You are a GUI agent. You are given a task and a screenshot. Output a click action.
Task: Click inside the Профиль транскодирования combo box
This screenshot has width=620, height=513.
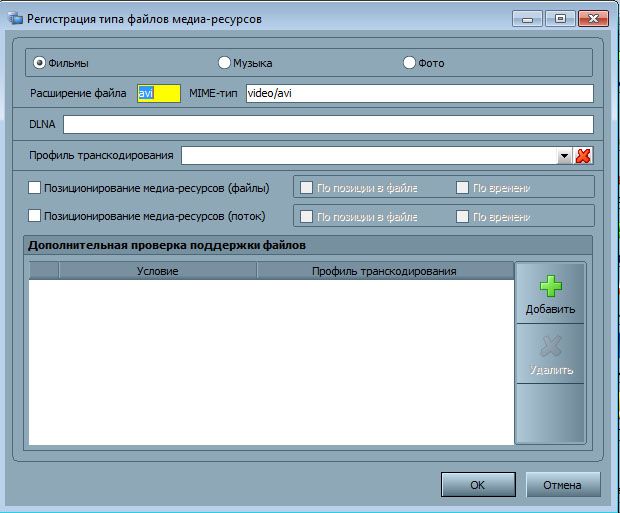pos(368,156)
